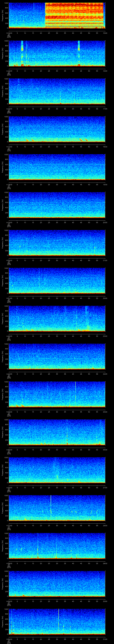Click the 17:00 end time label
The image size is (114, 644).
[105, 109]
